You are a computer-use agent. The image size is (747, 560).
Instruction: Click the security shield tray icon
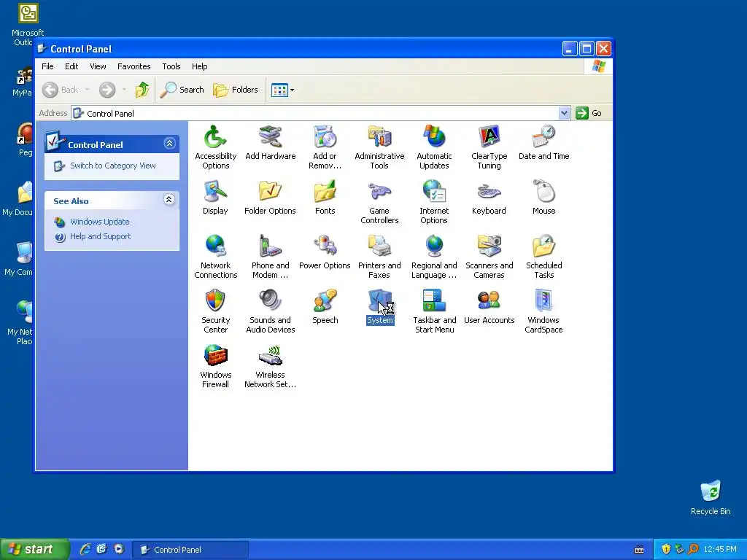pos(666,549)
